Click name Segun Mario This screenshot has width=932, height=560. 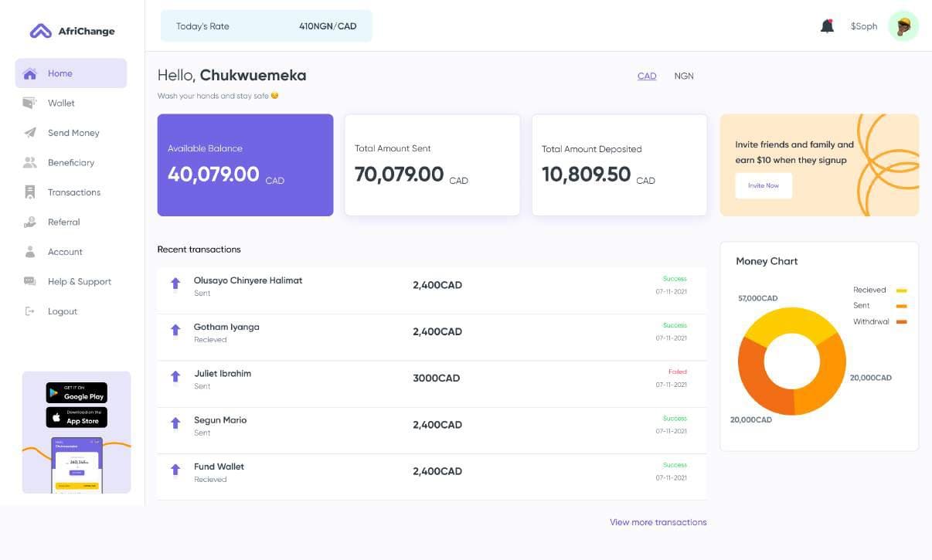220,420
